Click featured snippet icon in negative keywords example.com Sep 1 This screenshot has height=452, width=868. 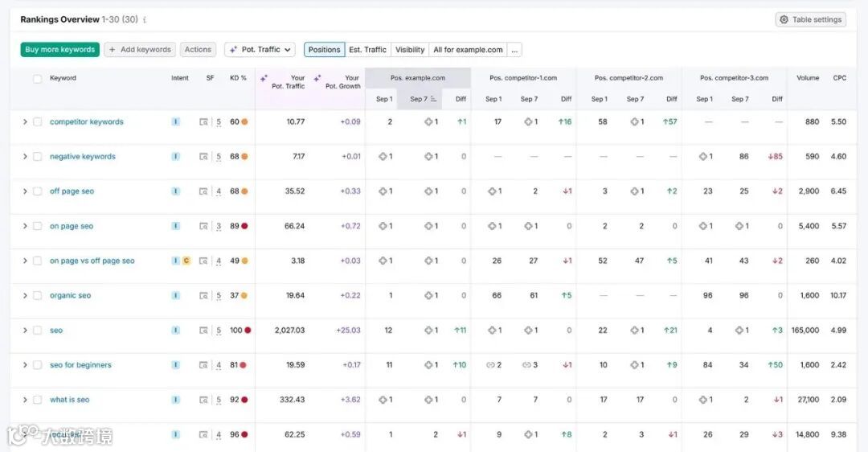click(383, 157)
